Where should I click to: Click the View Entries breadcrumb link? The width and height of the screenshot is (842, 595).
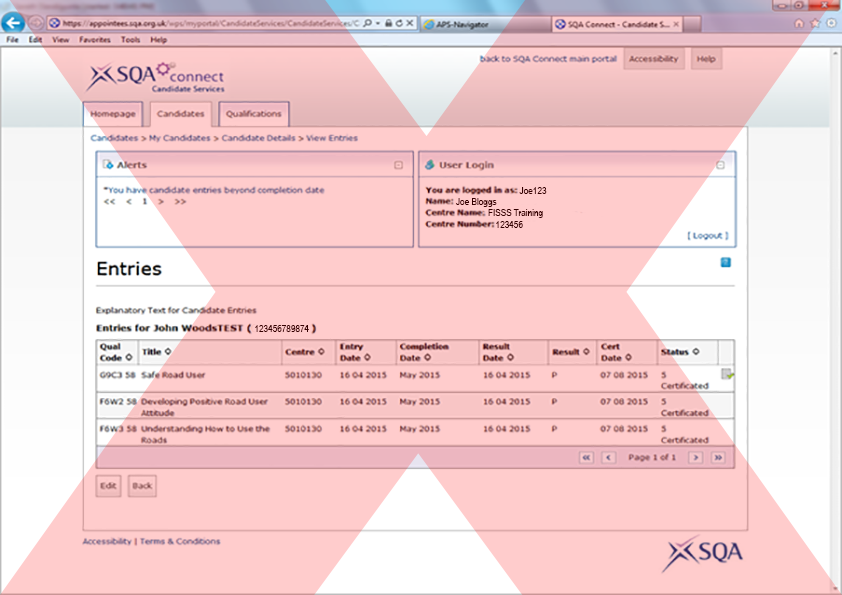pos(332,138)
